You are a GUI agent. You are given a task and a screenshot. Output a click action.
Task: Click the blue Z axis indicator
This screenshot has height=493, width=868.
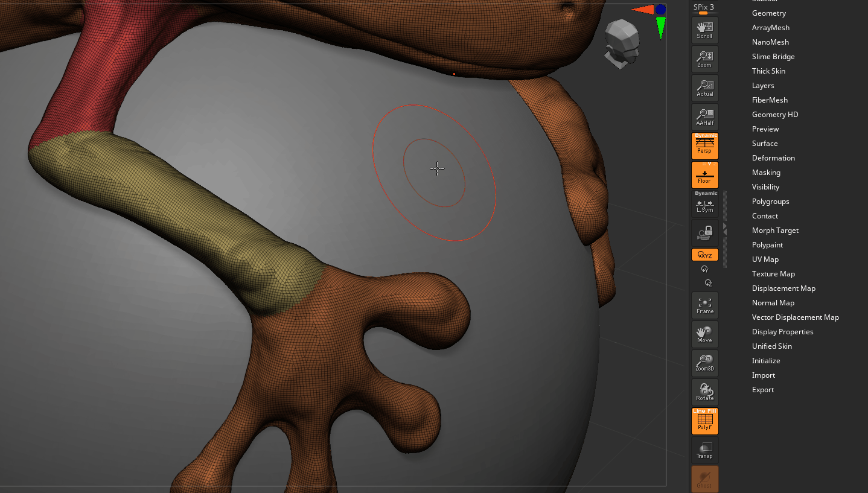pyautogui.click(x=660, y=9)
